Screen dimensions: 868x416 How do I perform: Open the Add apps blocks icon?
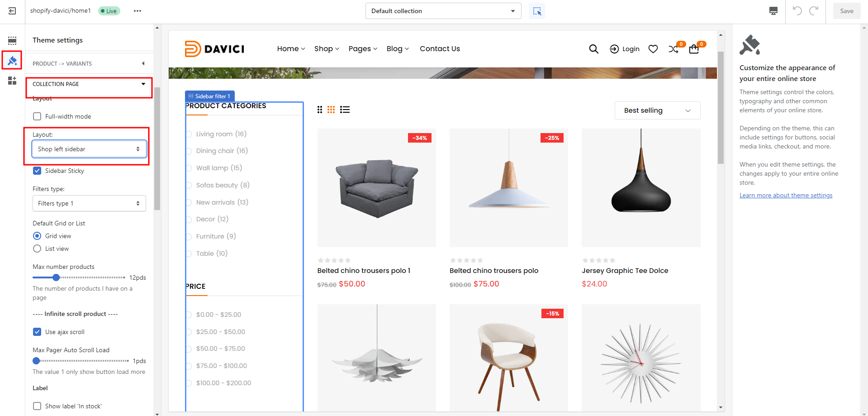(x=12, y=81)
